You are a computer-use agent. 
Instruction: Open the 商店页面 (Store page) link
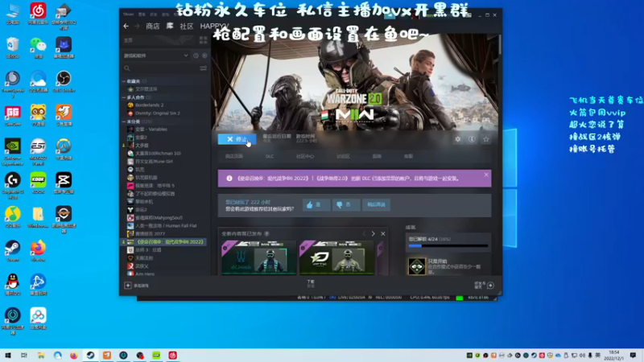tap(234, 156)
